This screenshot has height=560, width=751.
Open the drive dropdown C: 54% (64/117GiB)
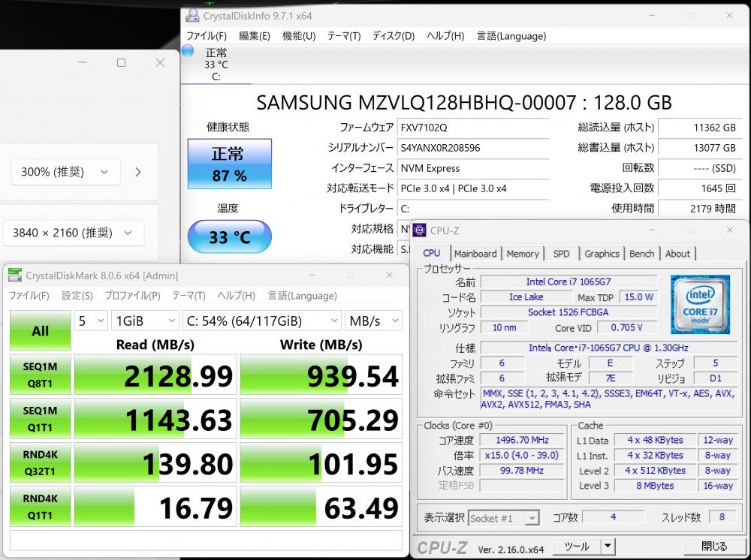click(262, 321)
